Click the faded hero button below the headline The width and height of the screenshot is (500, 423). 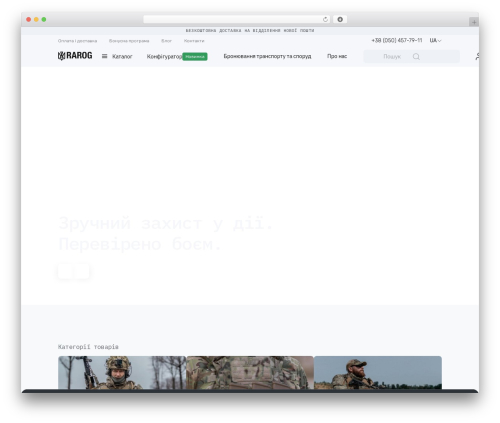point(74,271)
